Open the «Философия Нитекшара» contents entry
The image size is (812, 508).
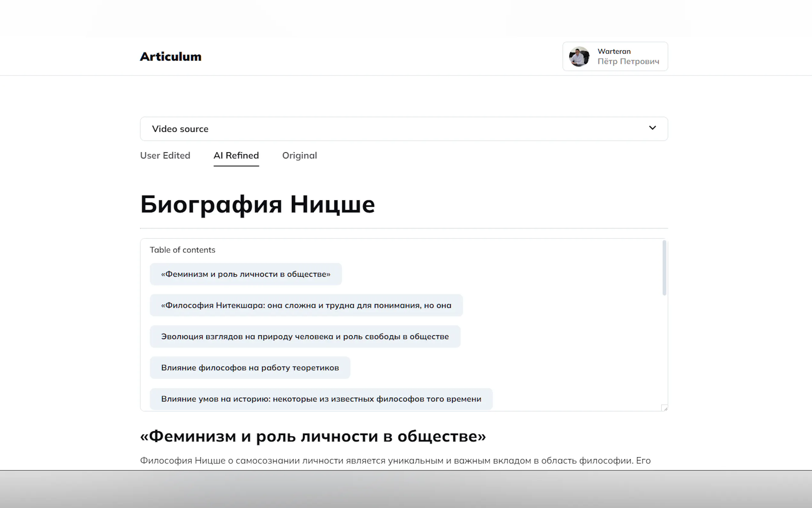[306, 306]
